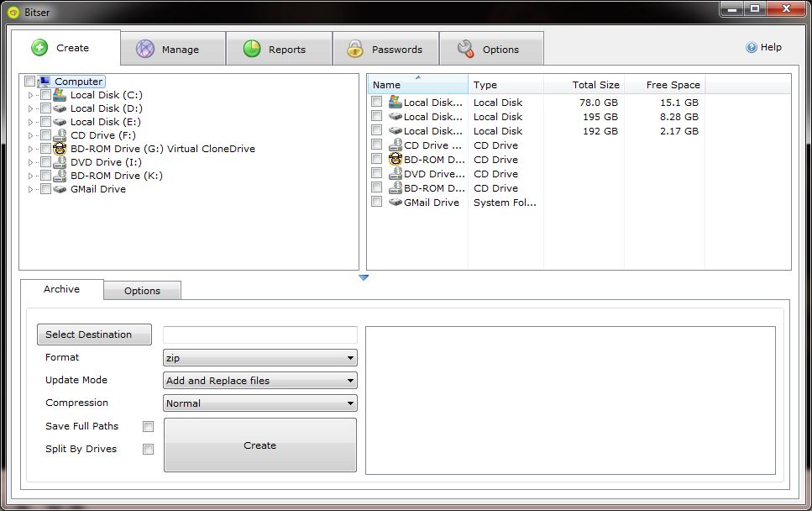
Task: Check the 78.0 GB Local Disk list checkbox
Action: point(376,102)
